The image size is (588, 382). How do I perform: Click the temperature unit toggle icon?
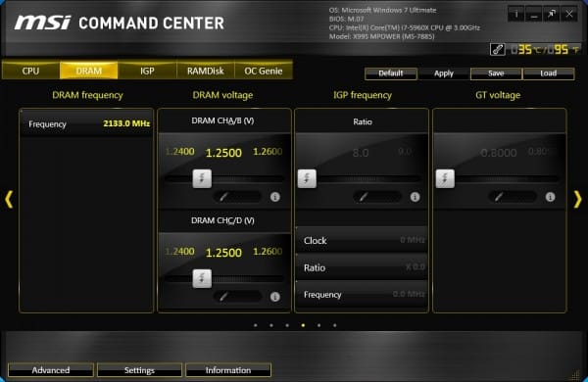(498, 50)
